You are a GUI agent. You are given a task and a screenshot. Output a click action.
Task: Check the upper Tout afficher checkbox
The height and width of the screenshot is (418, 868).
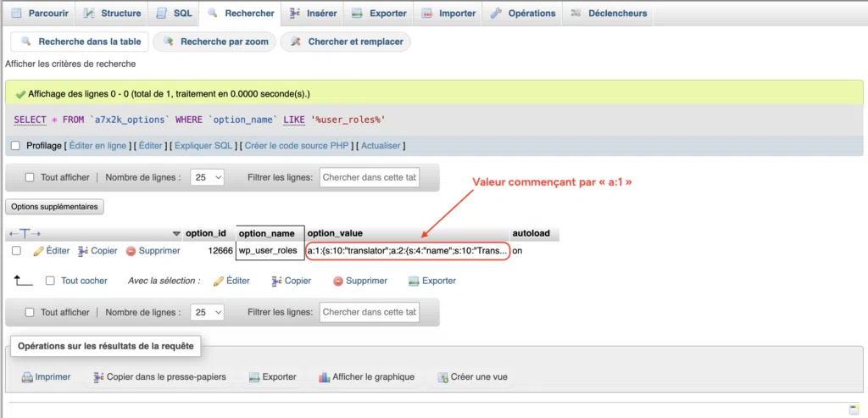pyautogui.click(x=30, y=178)
